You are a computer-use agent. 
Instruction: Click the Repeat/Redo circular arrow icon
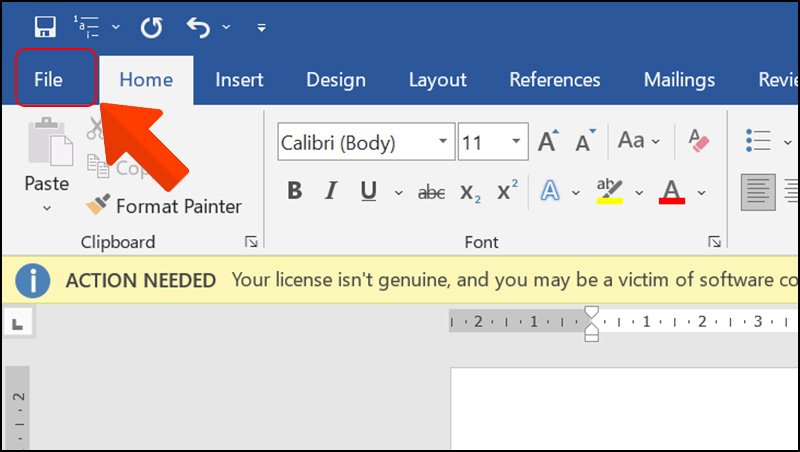[x=151, y=27]
